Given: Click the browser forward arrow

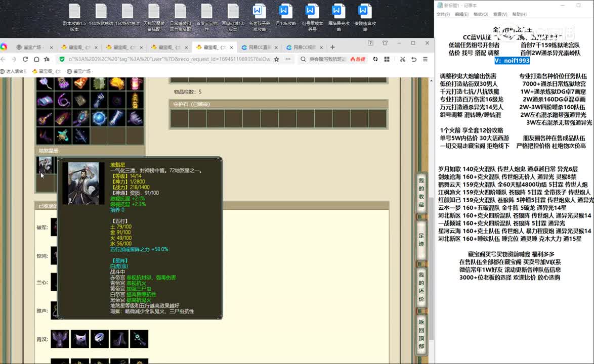Looking at the screenshot, I should [14, 59].
